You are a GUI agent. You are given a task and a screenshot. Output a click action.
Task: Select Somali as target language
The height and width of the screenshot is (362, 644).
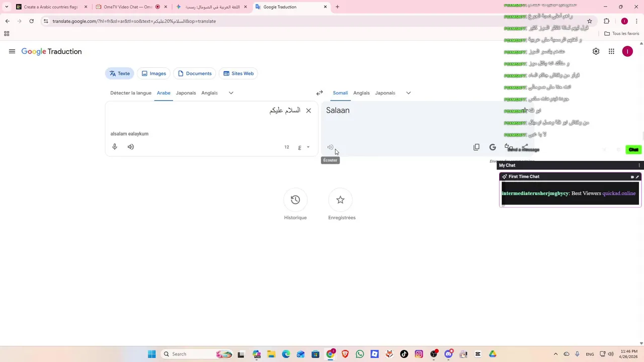click(340, 93)
